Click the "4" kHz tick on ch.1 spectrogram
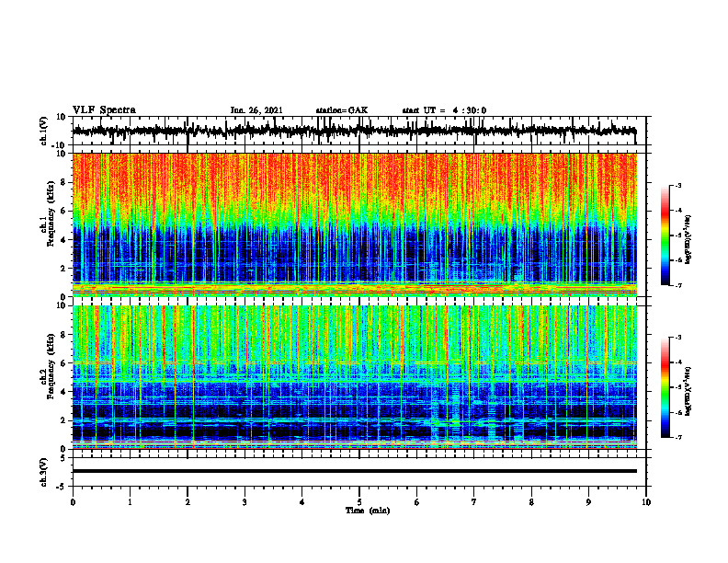 point(63,240)
